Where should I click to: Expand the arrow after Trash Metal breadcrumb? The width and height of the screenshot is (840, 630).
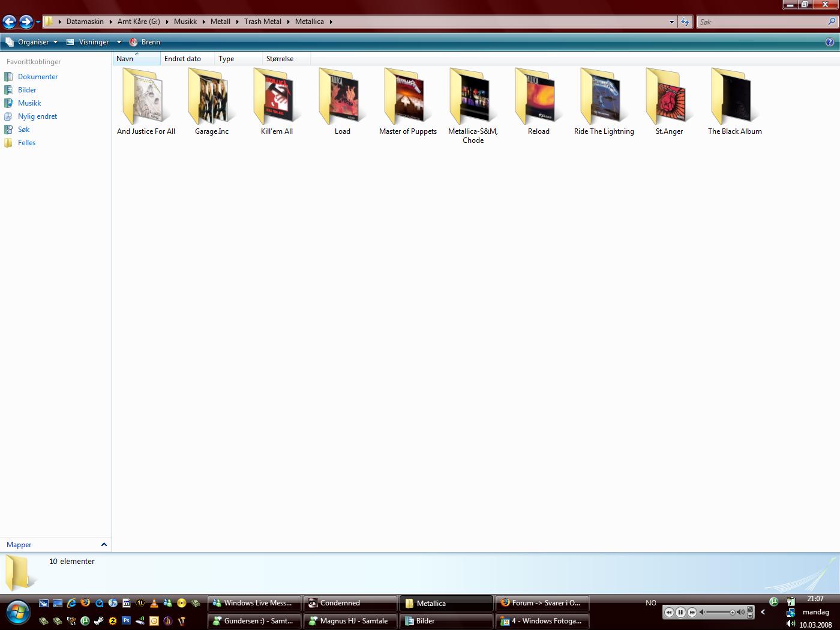pos(288,22)
